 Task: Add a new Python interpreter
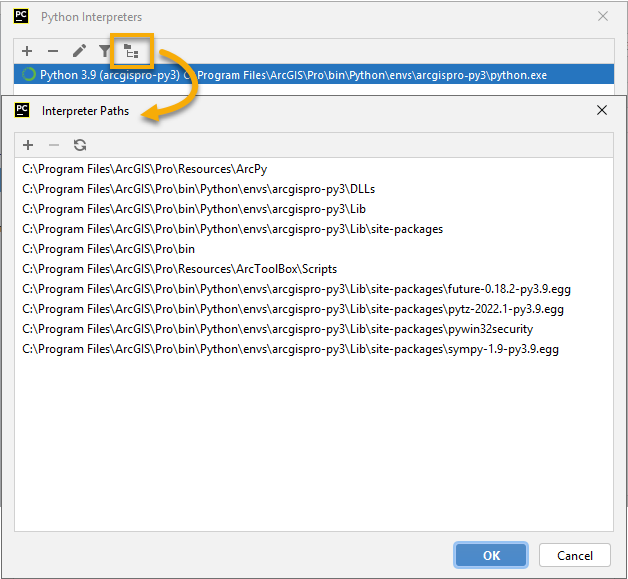tap(27, 51)
